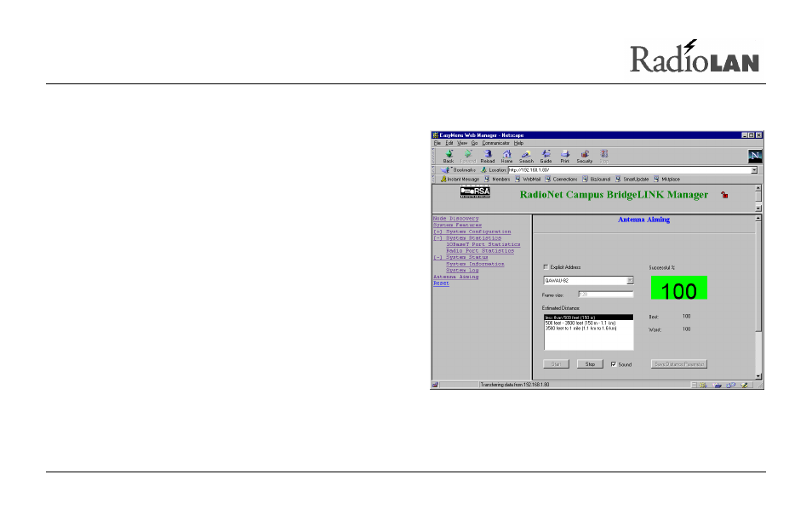Enable the Explicit Address checkbox
Screen dimensions: 812x526
pos(546,267)
